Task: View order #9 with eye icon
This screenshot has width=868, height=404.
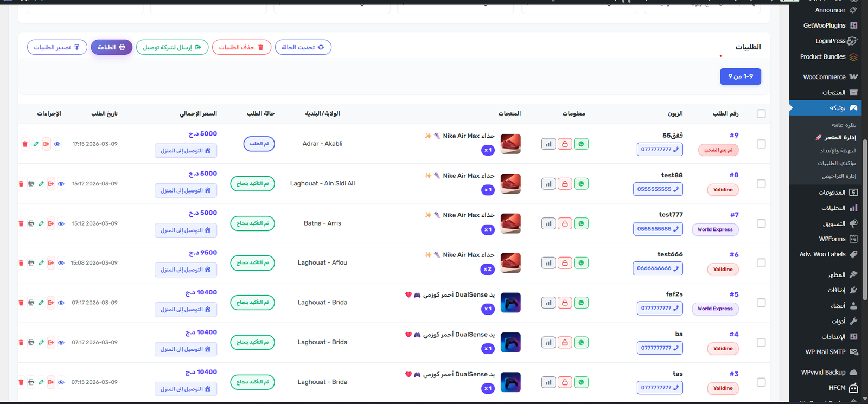Action: tap(57, 144)
